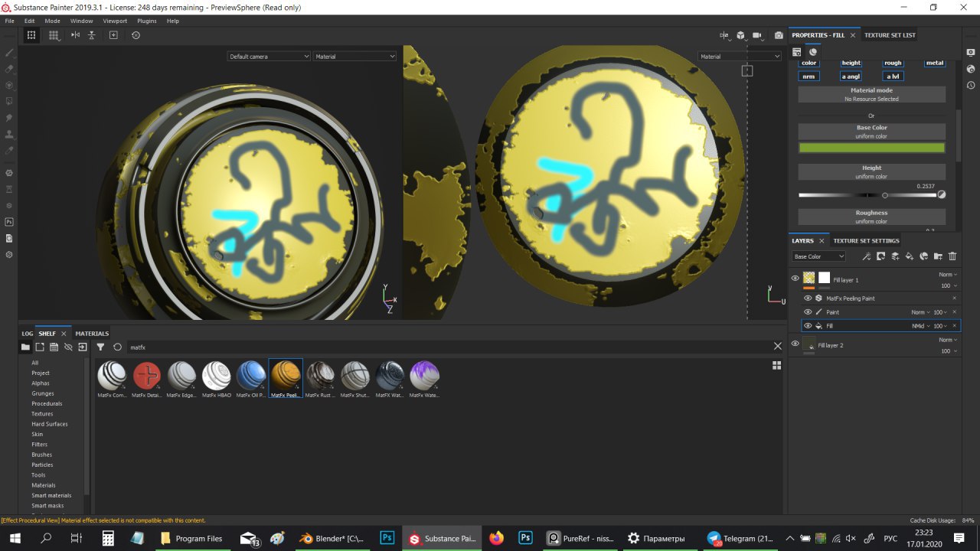The image size is (980, 551).
Task: Delete layer with trash icon
Action: pos(952,256)
